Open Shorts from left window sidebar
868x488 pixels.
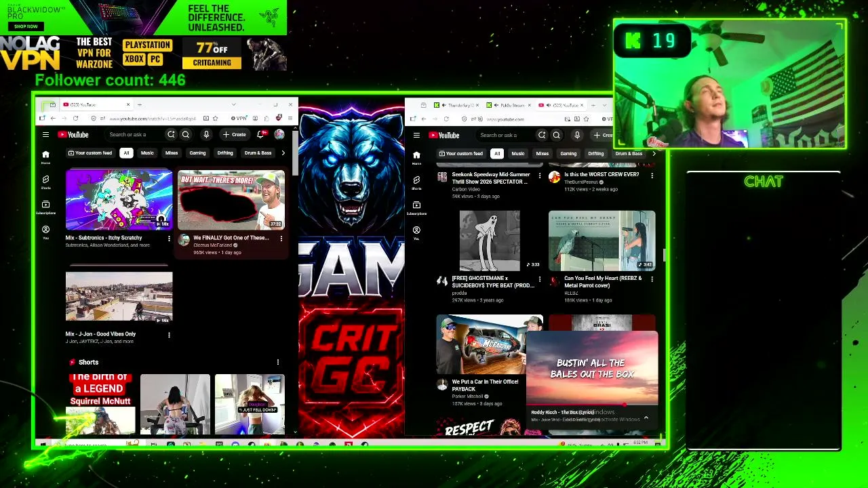[45, 182]
